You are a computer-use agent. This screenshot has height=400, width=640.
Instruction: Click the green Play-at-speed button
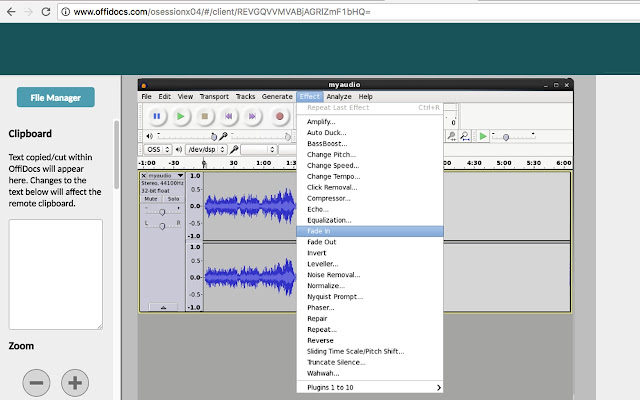[482, 136]
